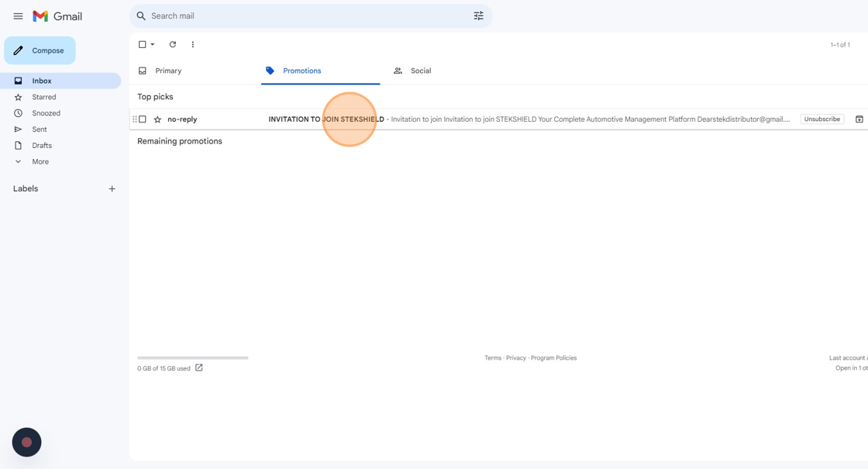Click the Labels heading
Screen dimensions: 868x469
(x=26, y=189)
